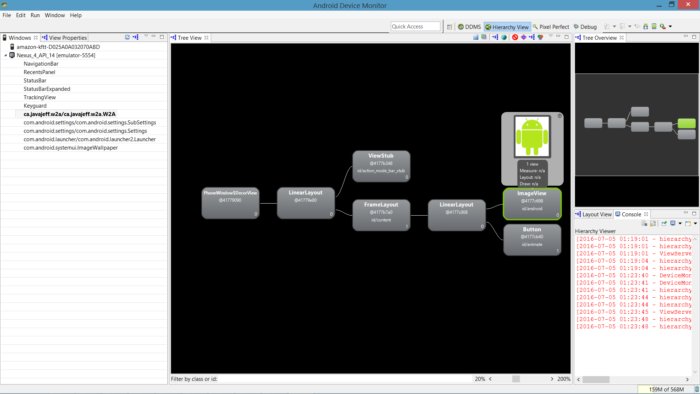Click the capture layers icon in Tree View
This screenshot has height=394, width=700.
(484, 37)
